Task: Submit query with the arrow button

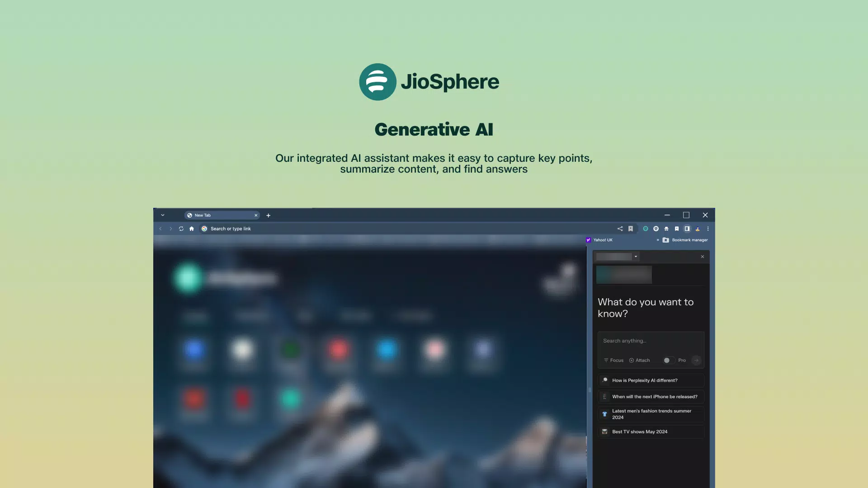Action: (x=696, y=361)
